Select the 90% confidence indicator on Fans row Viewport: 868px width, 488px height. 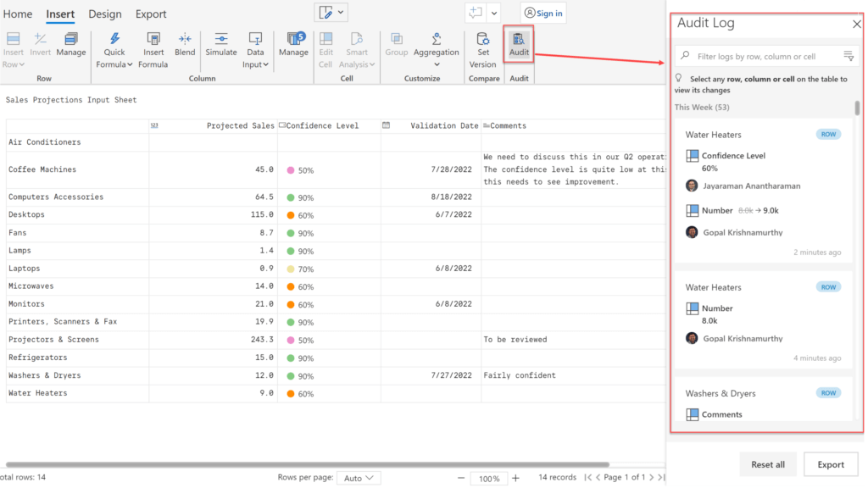point(289,232)
